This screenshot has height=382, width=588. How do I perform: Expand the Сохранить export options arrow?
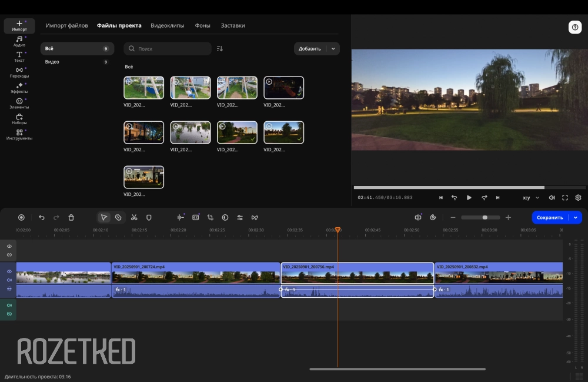pos(576,217)
